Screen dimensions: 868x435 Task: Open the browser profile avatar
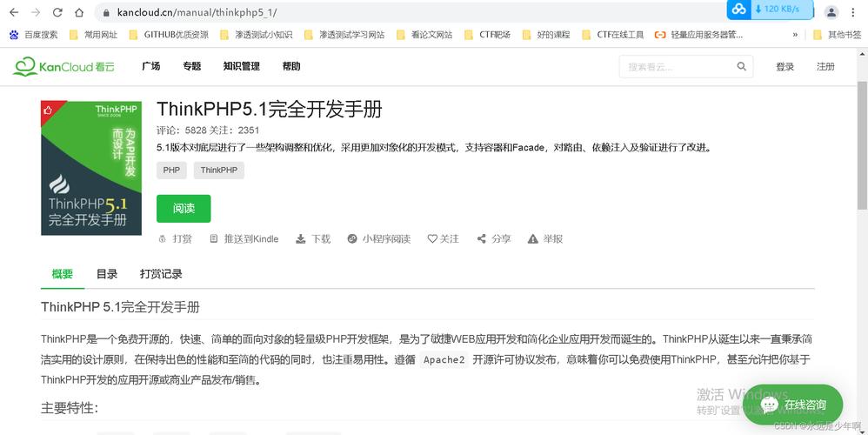[831, 12]
